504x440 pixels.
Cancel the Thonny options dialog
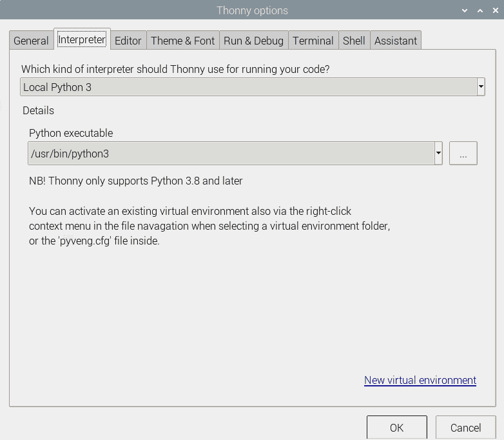(465, 428)
